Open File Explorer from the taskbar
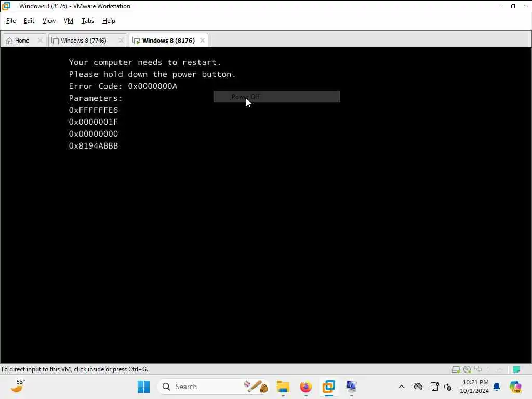 coord(283,387)
